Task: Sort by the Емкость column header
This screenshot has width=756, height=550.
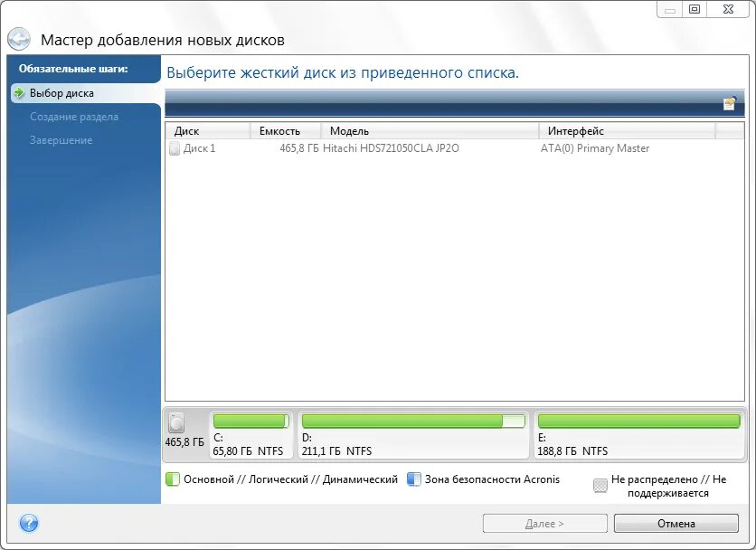Action: (x=286, y=131)
